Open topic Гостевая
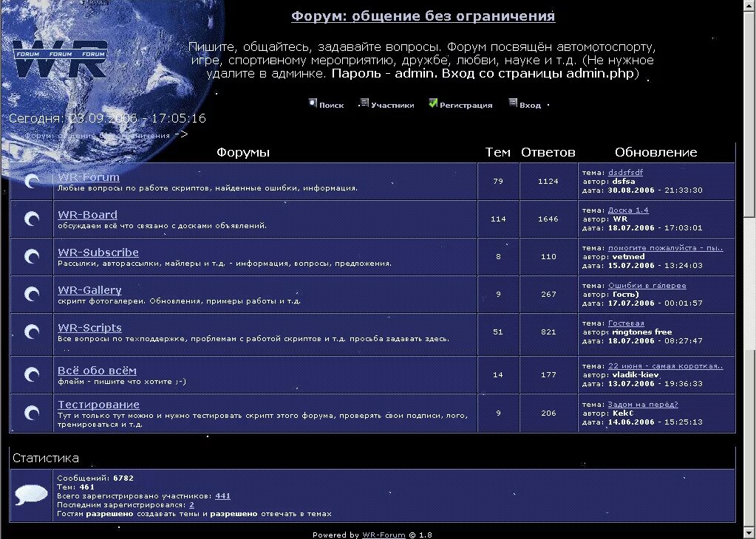Viewport: 756px width, 539px height. click(x=626, y=323)
